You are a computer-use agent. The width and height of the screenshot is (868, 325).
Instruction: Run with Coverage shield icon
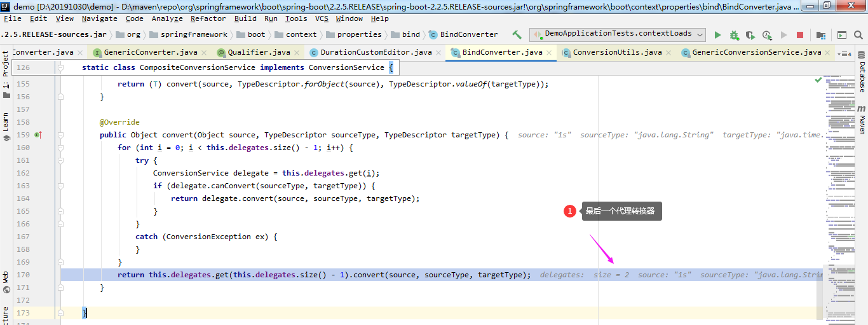750,35
